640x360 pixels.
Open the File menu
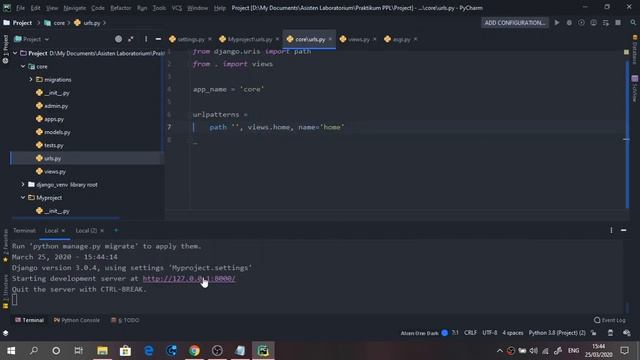[x=20, y=8]
